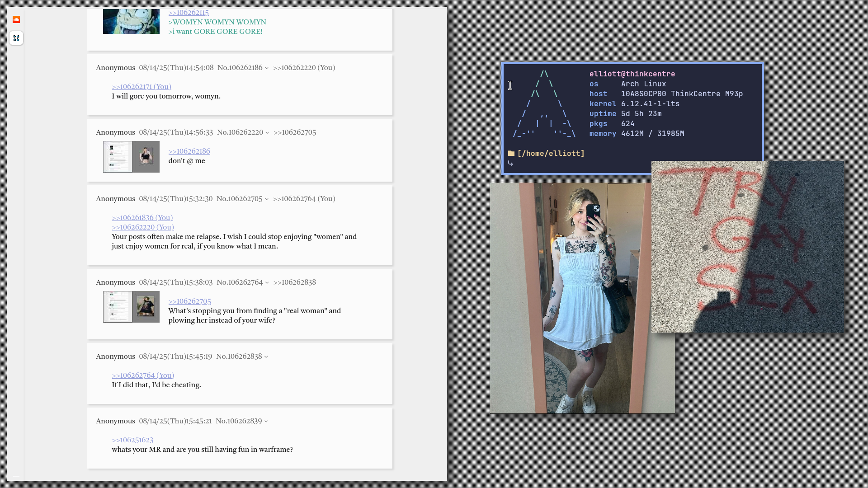Click the folder icon in terminal prompt
The image size is (868, 488).
point(511,154)
